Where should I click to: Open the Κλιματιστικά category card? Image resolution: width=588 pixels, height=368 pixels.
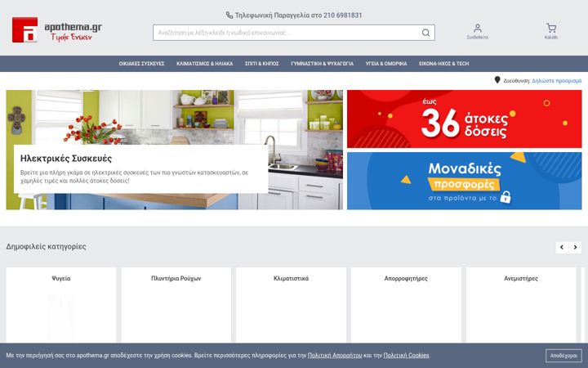(x=291, y=305)
